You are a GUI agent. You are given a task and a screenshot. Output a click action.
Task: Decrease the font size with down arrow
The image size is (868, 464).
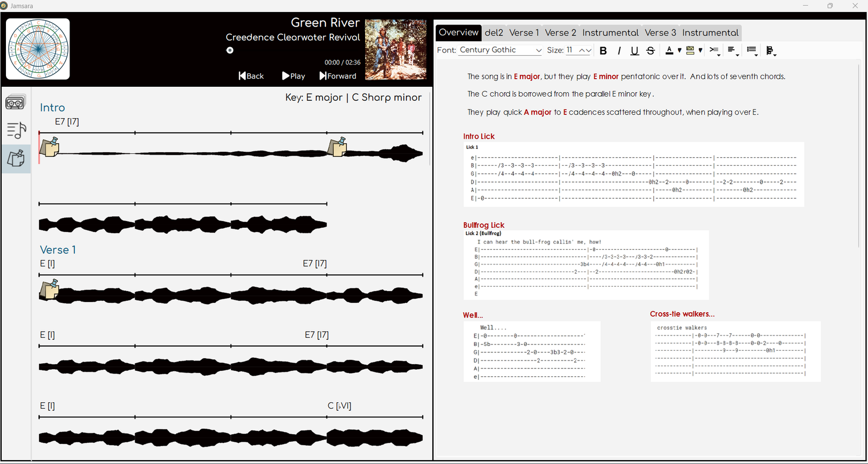click(x=589, y=50)
